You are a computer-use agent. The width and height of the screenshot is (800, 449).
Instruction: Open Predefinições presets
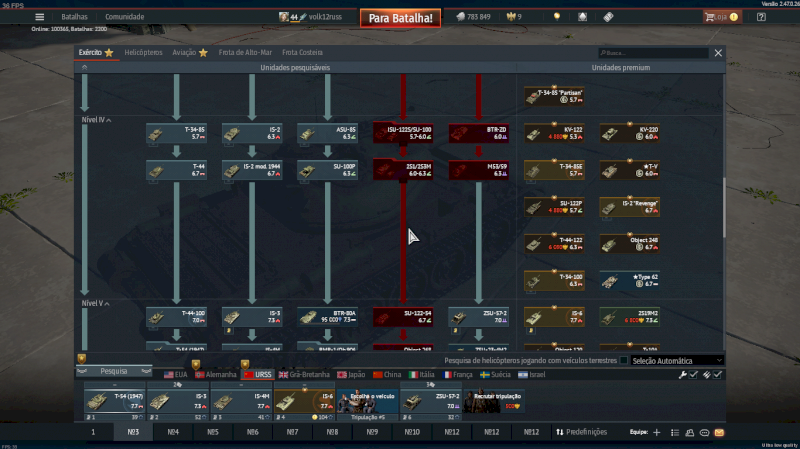click(x=581, y=432)
